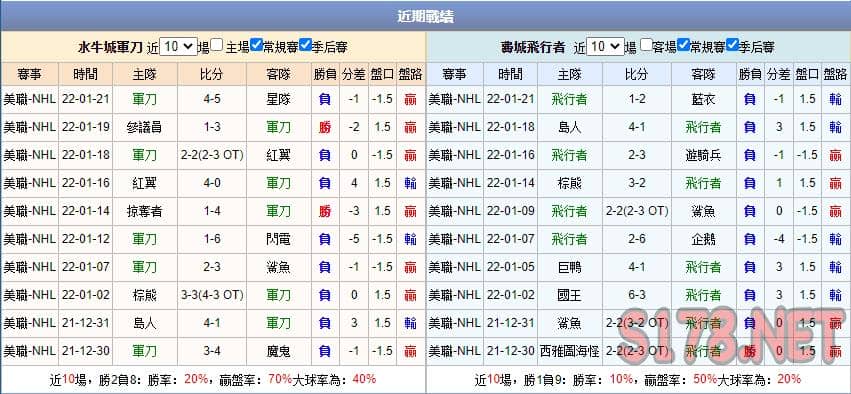Select the 1-6 score versus 閃電
The width and height of the screenshot is (851, 394).
212,239
